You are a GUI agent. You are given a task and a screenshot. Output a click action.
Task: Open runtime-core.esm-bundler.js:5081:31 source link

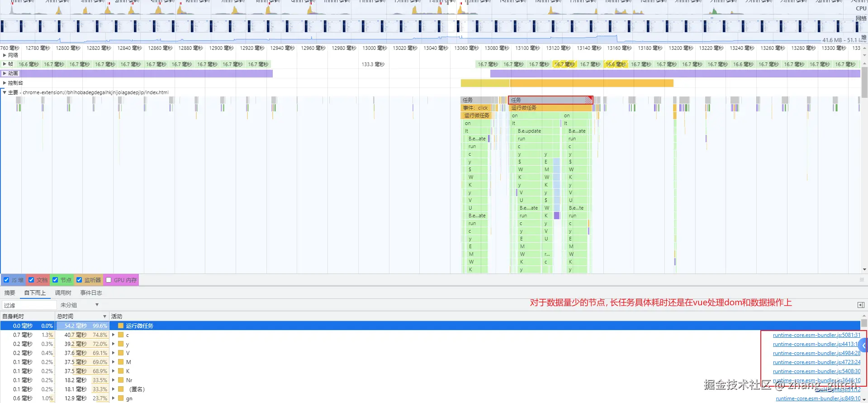click(816, 335)
